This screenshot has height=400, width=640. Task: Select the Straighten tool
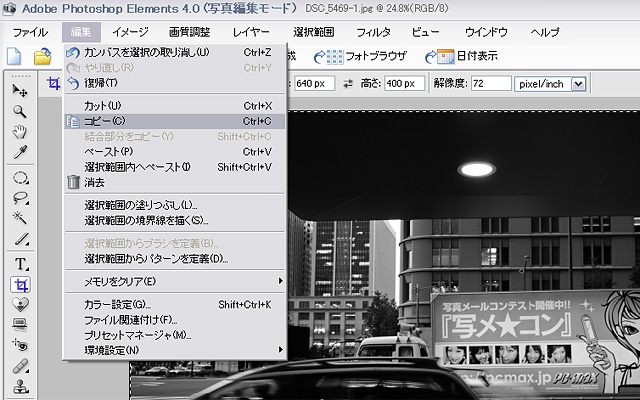point(20,324)
